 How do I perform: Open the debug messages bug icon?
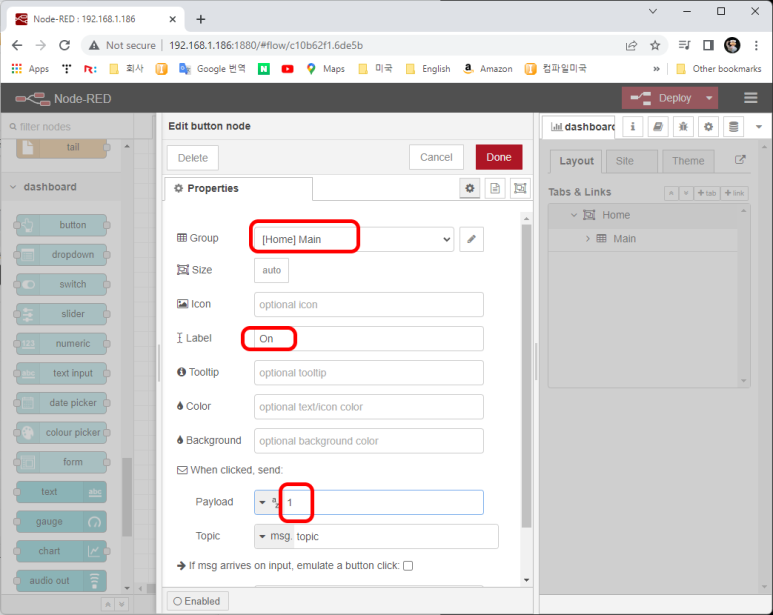(x=683, y=127)
